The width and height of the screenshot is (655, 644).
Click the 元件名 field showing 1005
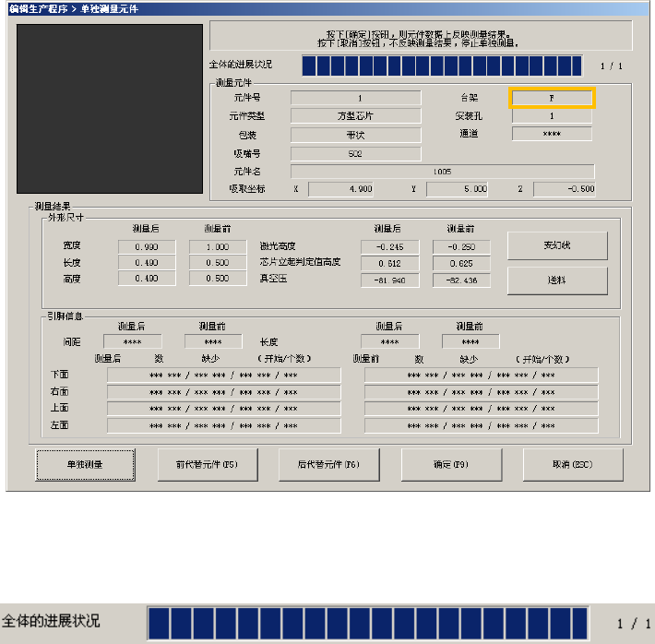[442, 172]
